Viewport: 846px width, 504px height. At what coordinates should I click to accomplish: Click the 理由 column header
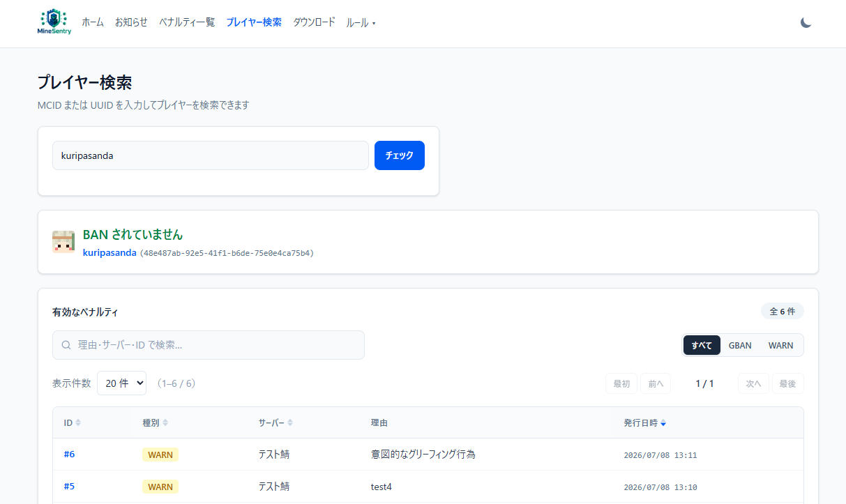tap(379, 423)
